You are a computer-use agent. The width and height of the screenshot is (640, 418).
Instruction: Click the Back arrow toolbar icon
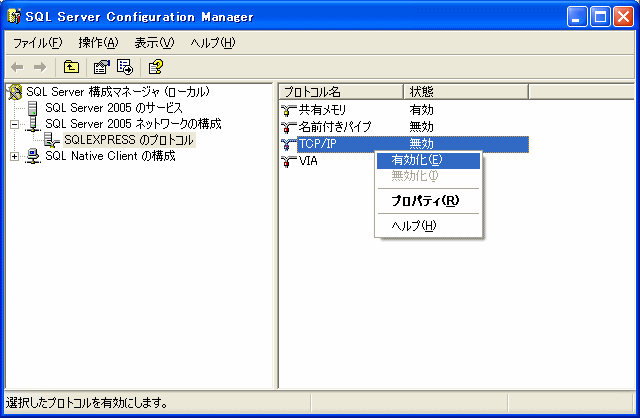click(17, 67)
